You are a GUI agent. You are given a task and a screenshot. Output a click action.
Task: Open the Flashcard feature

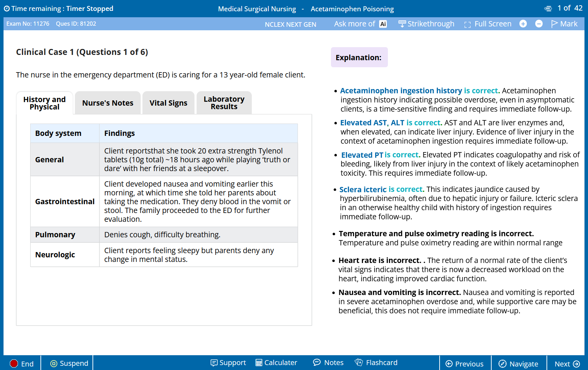[x=376, y=363]
